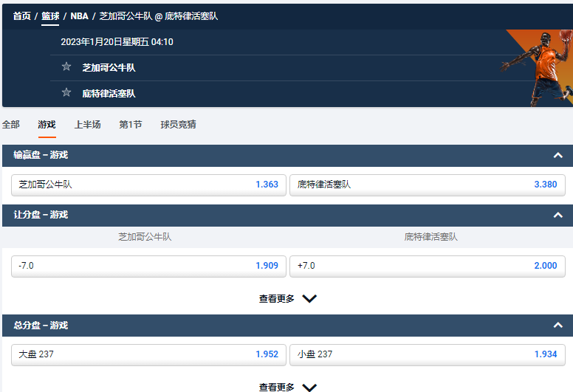Collapse the 让分盘 – 游戏 section
The image size is (573, 392).
point(557,215)
